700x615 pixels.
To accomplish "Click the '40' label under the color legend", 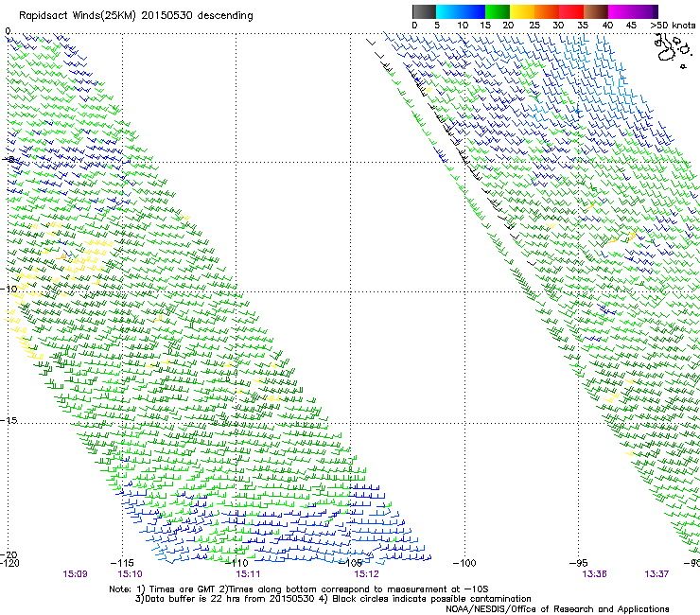I will [607, 26].
